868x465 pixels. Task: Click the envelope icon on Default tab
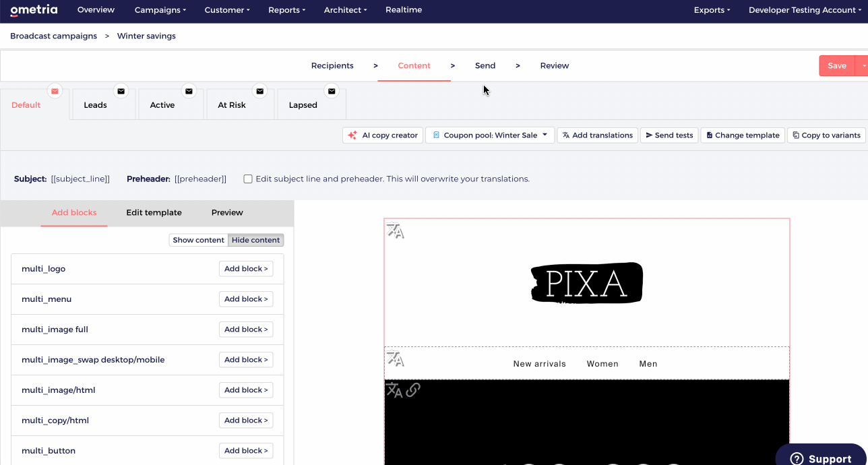[x=55, y=91]
